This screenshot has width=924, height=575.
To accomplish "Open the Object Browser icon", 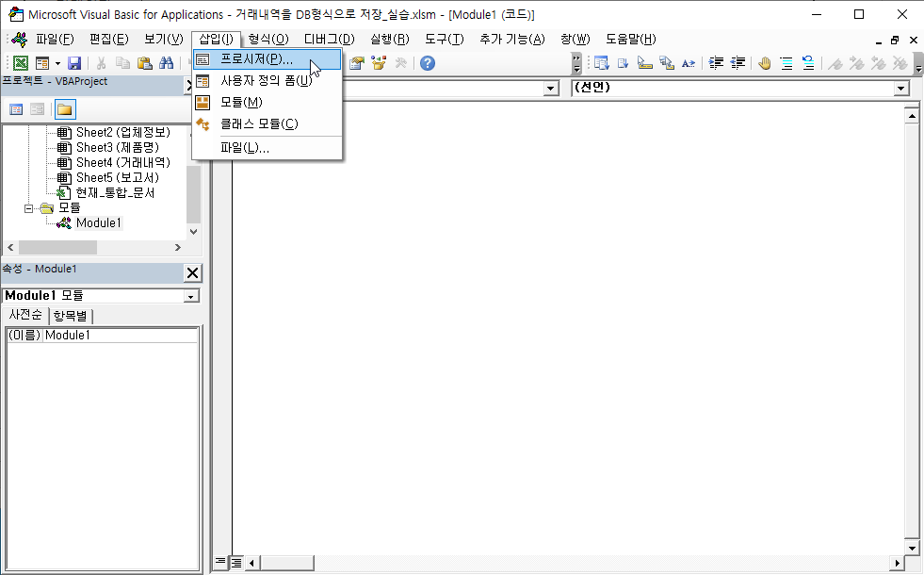I will click(379, 63).
